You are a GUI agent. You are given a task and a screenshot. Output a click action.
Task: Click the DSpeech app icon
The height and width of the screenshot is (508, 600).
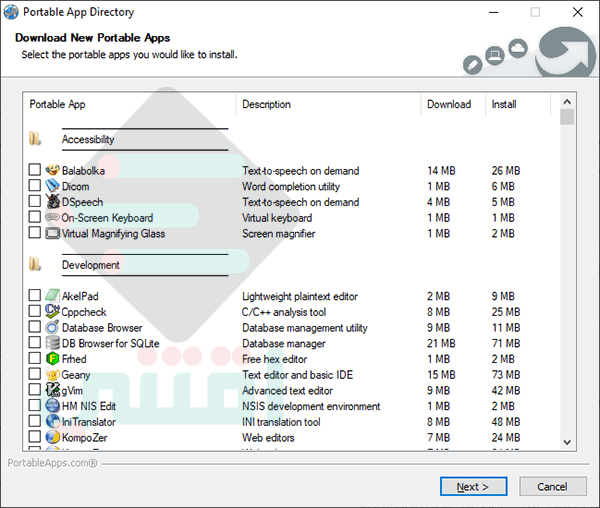tap(52, 201)
